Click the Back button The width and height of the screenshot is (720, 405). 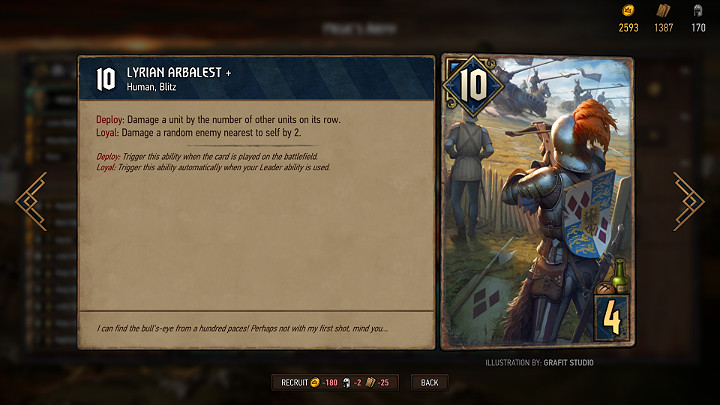coord(429,382)
